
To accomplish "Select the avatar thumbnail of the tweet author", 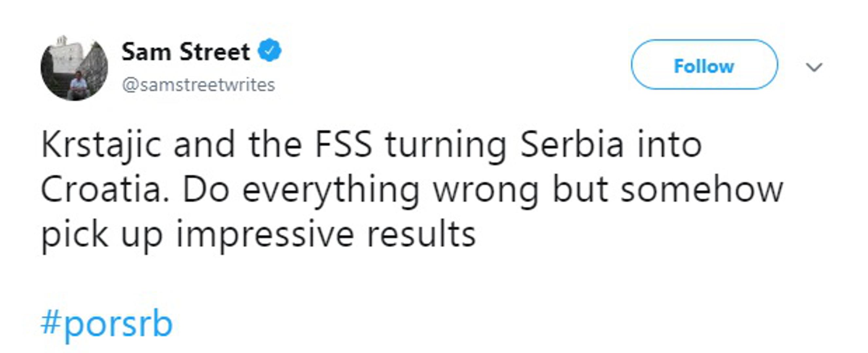I will (75, 66).
